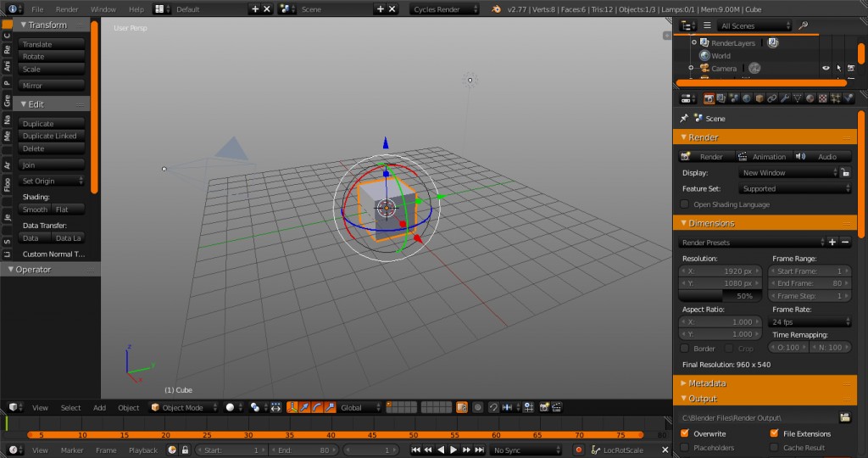Click the pin icon beside Scene

click(684, 118)
